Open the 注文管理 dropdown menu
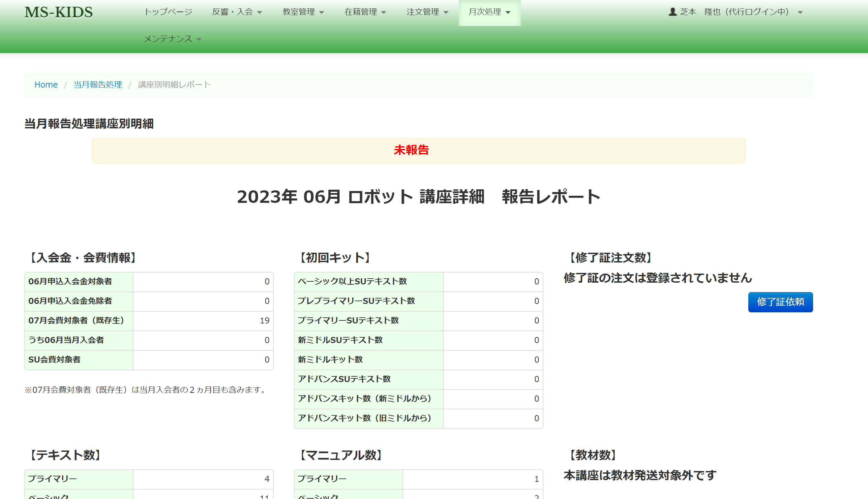This screenshot has height=499, width=868. (x=427, y=12)
